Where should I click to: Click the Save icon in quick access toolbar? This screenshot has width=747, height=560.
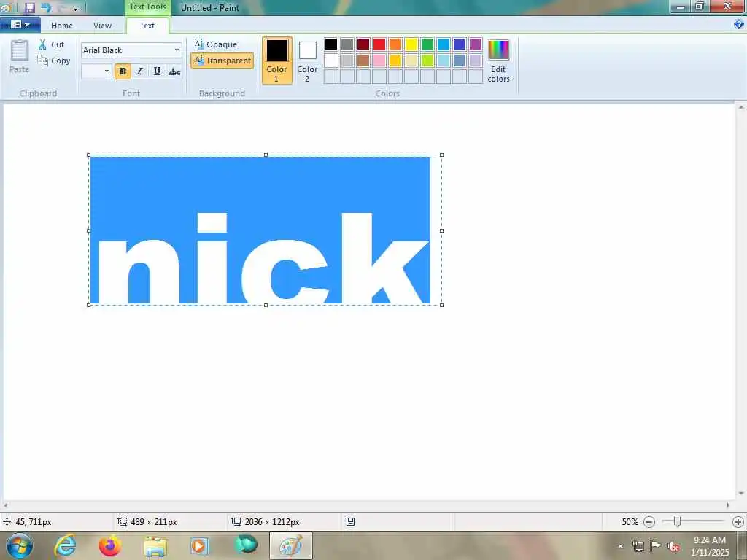click(29, 7)
